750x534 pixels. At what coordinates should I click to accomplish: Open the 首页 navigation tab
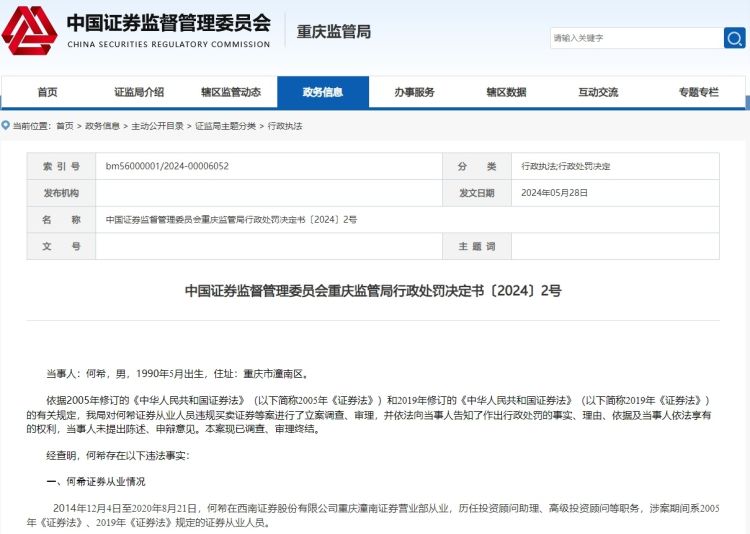tap(47, 92)
